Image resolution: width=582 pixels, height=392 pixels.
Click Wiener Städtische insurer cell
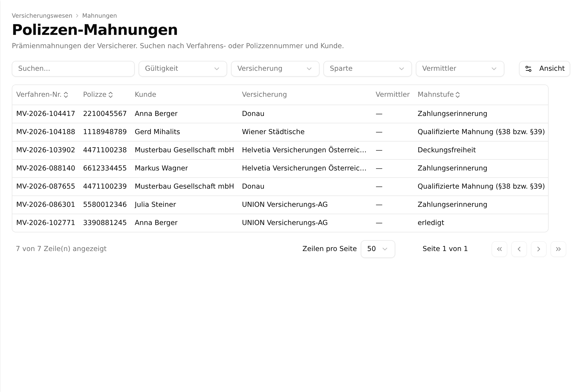(x=273, y=132)
